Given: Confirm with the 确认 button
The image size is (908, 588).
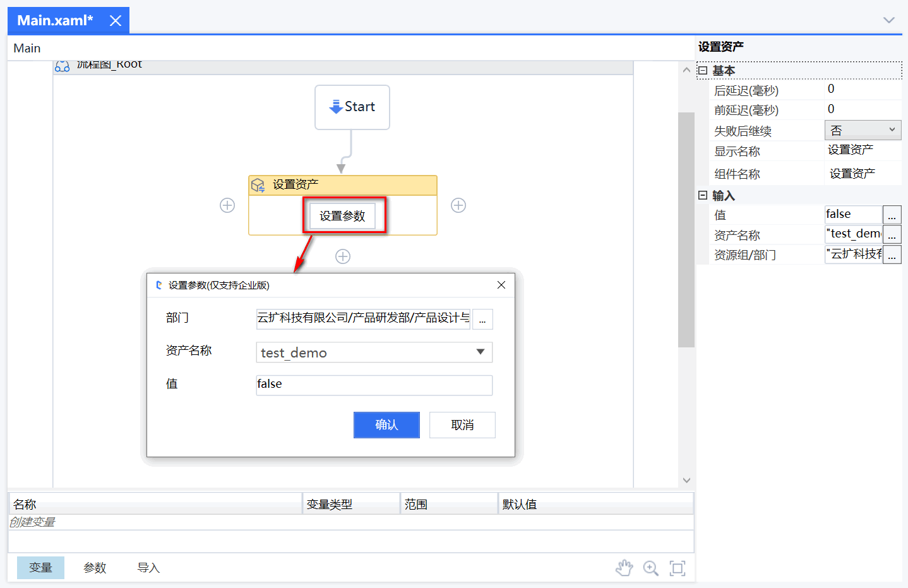Looking at the screenshot, I should click(x=386, y=425).
